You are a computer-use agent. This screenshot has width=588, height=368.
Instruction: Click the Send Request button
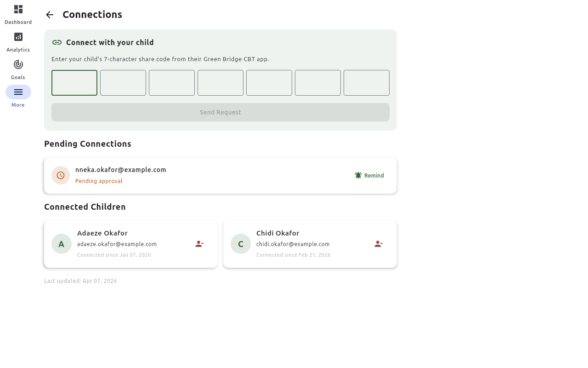click(x=220, y=112)
